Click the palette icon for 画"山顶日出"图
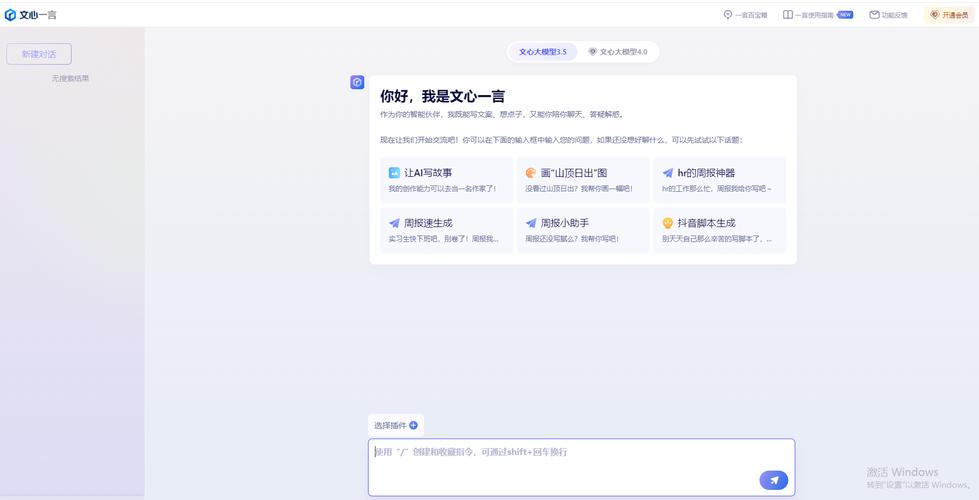 coord(531,173)
